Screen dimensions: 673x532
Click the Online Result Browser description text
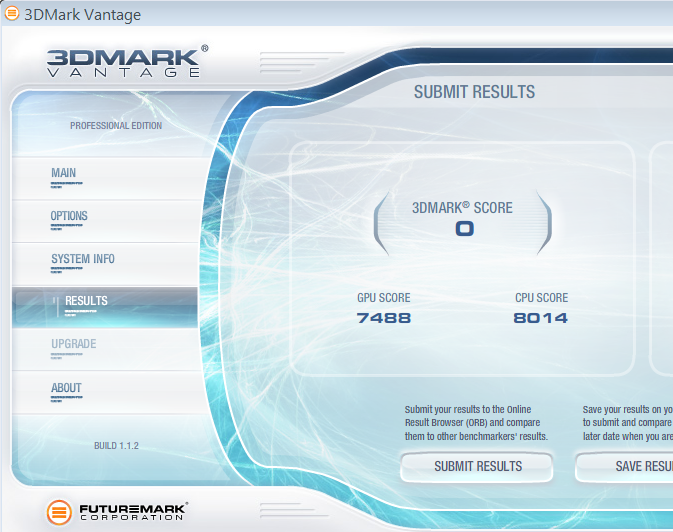pos(476,423)
